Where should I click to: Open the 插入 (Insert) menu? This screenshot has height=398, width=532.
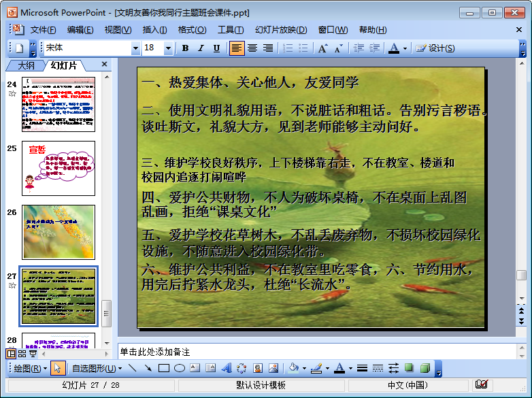point(154,30)
